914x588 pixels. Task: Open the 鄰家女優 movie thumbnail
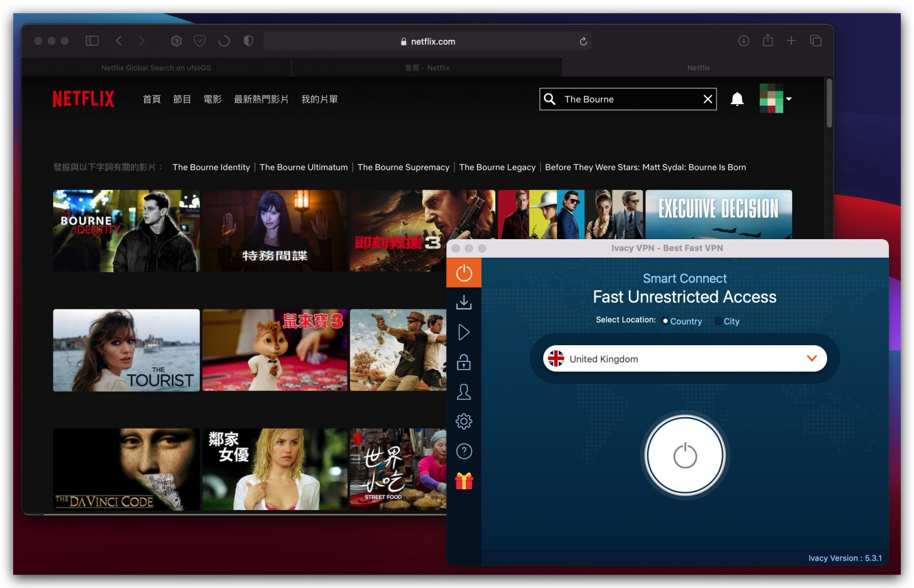pos(275,469)
